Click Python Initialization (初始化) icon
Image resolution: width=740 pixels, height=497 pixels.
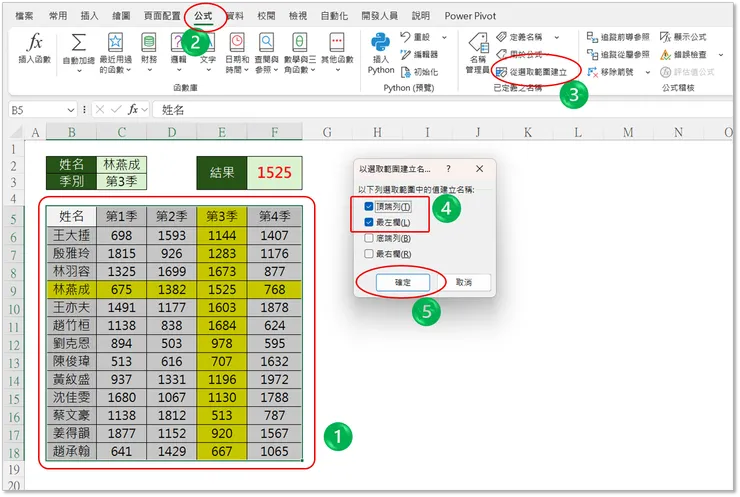point(405,72)
